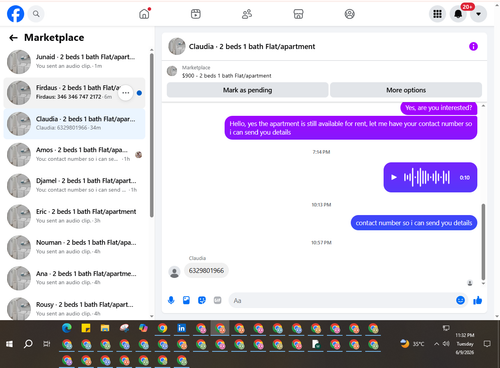500x368 pixels.
Task: Click Claudia's avatar in chat header
Action: click(x=177, y=46)
